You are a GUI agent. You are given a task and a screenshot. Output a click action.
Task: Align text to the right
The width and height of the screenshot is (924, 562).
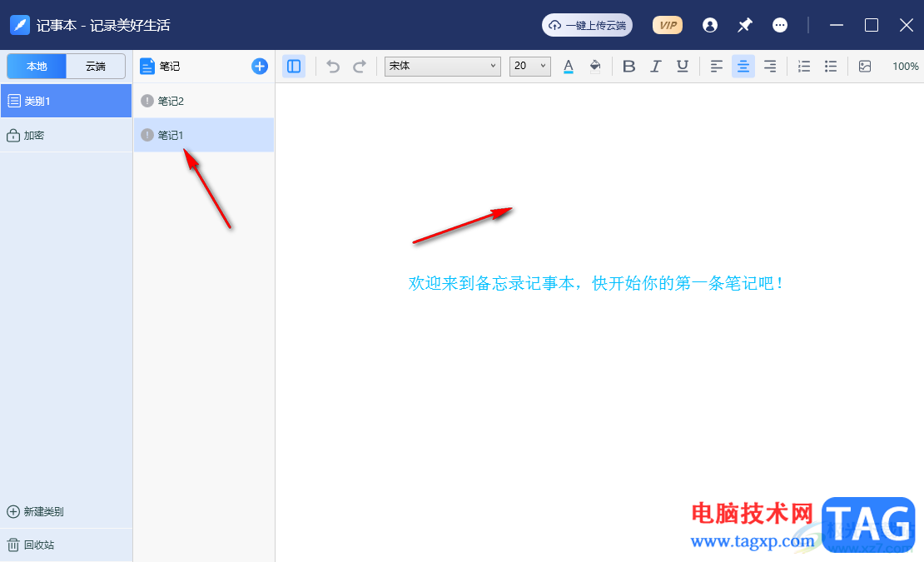tap(770, 66)
